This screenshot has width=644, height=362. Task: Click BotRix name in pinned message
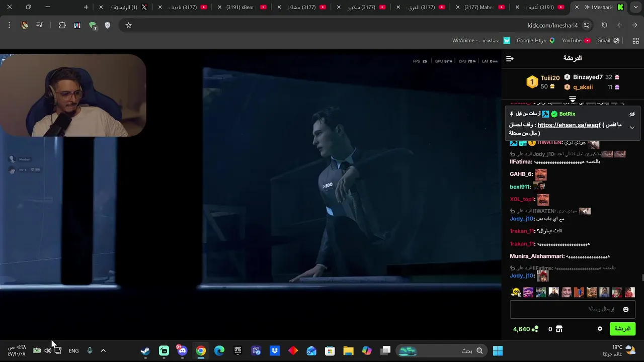(567, 114)
